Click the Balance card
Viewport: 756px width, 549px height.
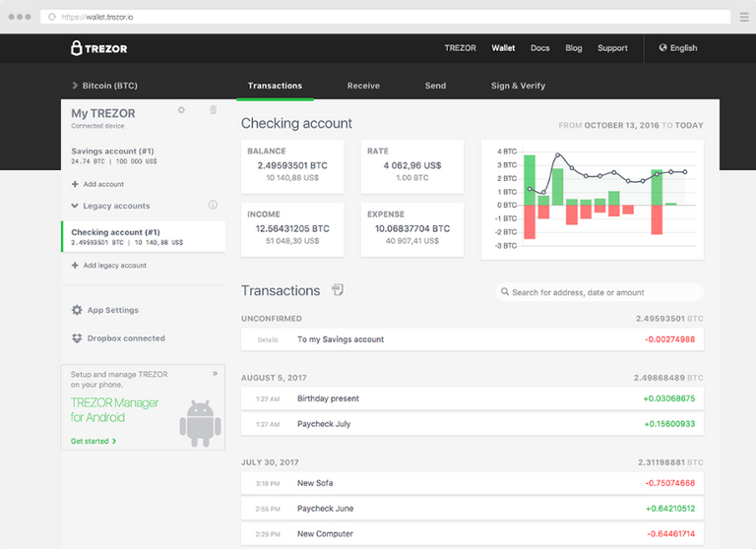click(x=292, y=167)
